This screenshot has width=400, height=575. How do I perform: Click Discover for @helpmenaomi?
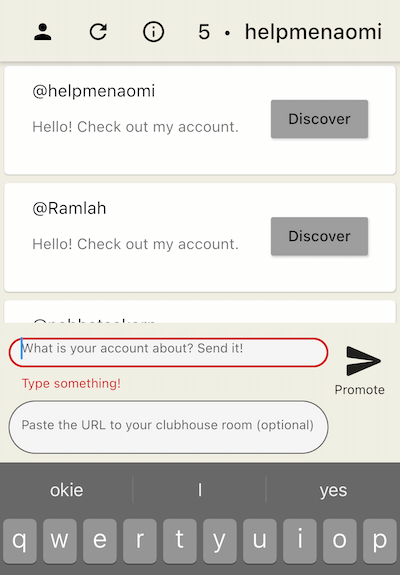[x=319, y=119]
